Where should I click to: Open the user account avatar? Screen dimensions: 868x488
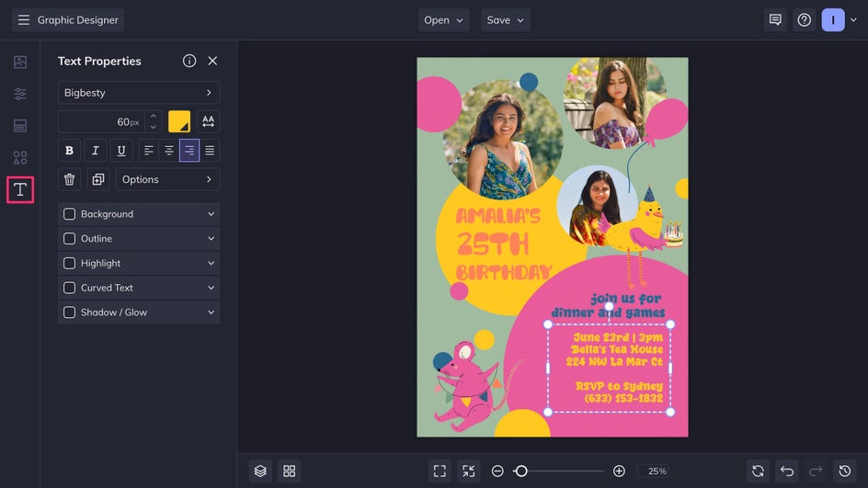pyautogui.click(x=832, y=20)
